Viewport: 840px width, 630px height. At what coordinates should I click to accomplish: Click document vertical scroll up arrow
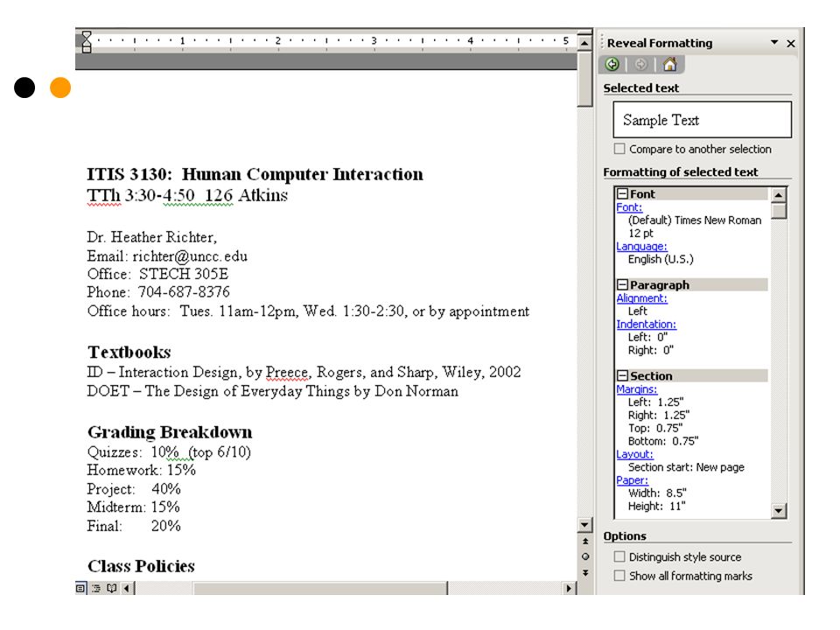coord(584,43)
